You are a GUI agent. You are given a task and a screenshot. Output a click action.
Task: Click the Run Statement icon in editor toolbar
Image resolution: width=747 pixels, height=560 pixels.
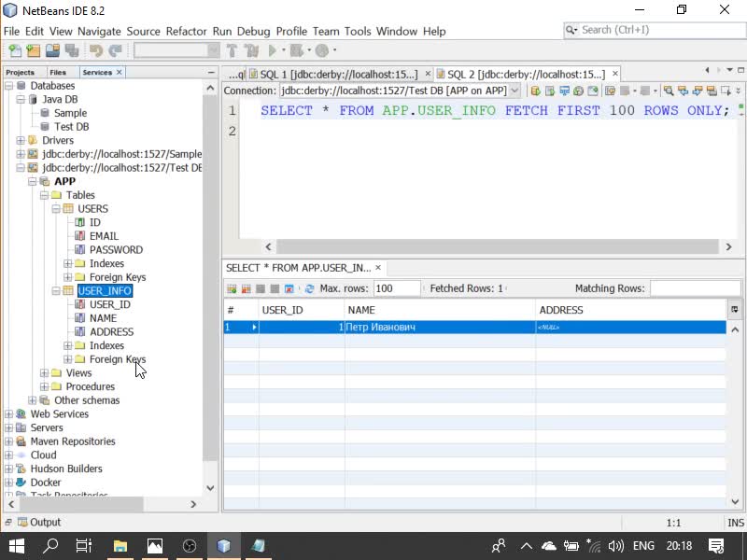click(x=550, y=91)
